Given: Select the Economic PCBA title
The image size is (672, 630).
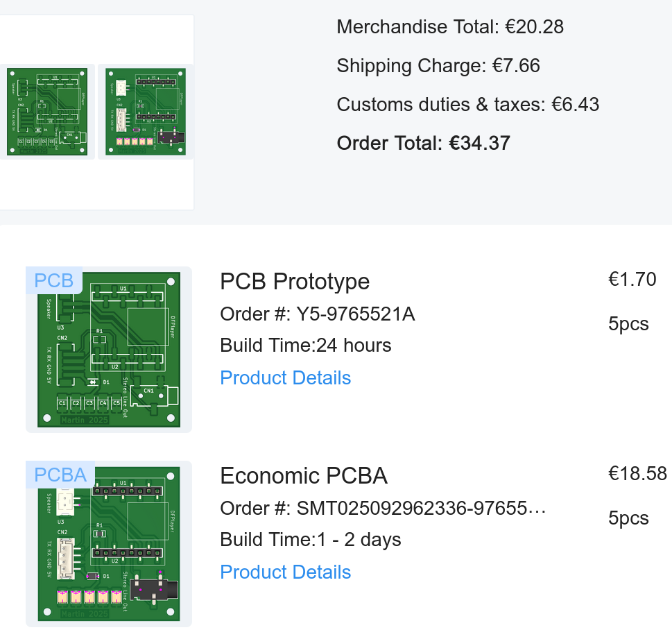Looking at the screenshot, I should coord(304,476).
